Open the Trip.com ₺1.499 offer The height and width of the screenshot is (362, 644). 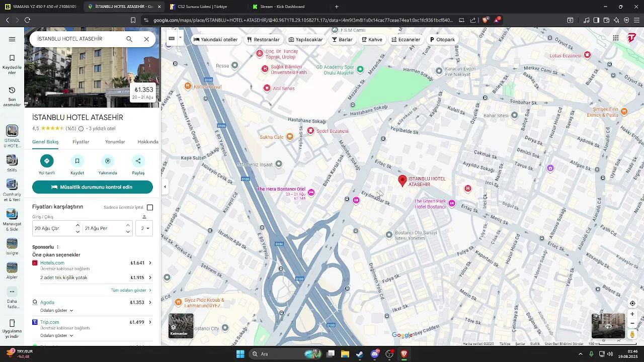(x=93, y=322)
